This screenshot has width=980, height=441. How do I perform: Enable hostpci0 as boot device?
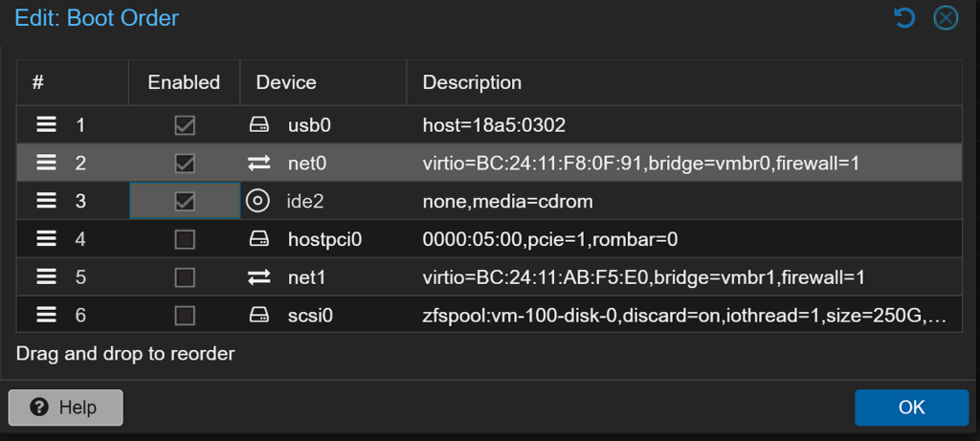pyautogui.click(x=185, y=239)
